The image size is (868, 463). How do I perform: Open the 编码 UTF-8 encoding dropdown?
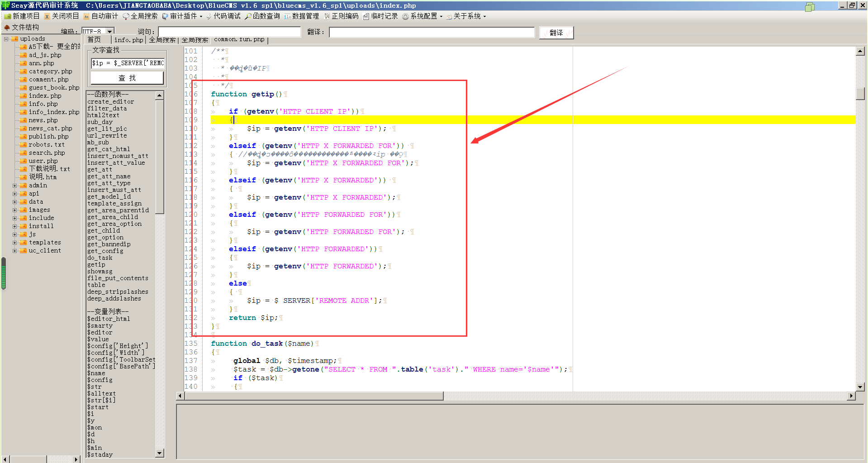coord(109,31)
